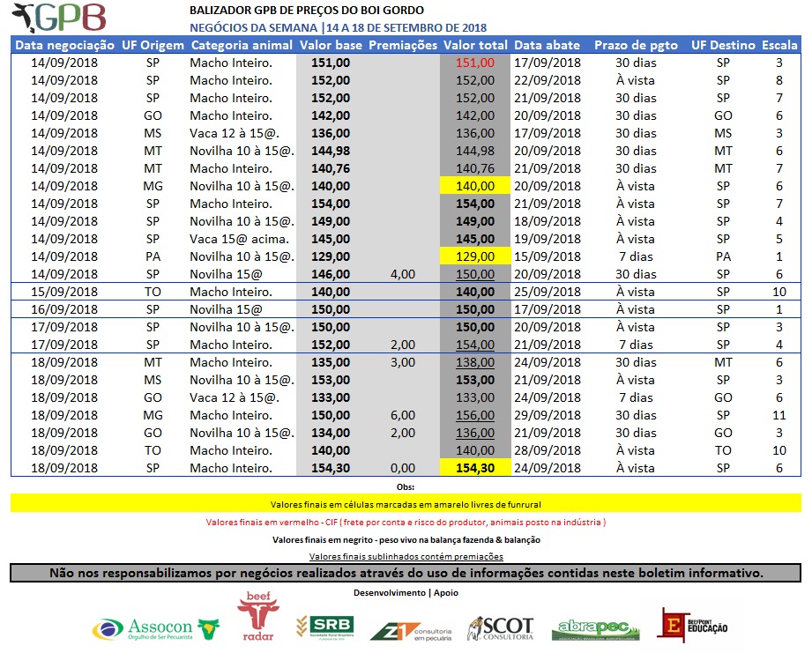The width and height of the screenshot is (812, 653).
Task: Click the underlined 'contém premiações' note
Action: pyautogui.click(x=406, y=557)
